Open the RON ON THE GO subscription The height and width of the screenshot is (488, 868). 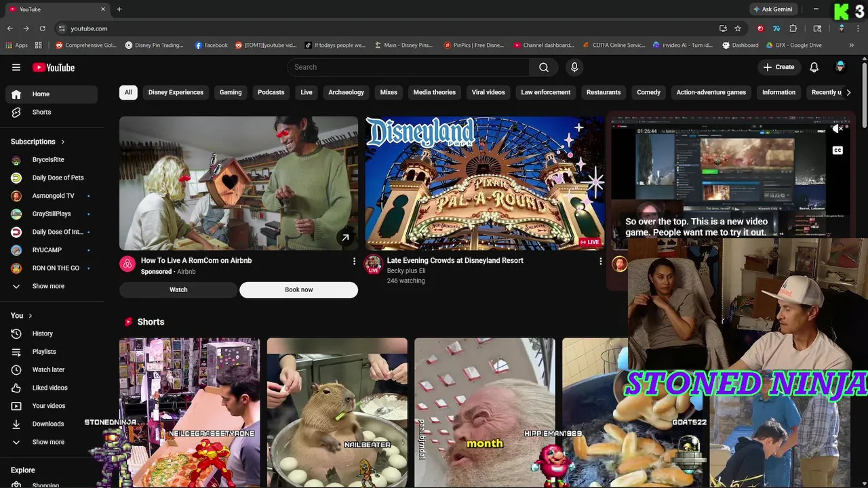(52, 268)
